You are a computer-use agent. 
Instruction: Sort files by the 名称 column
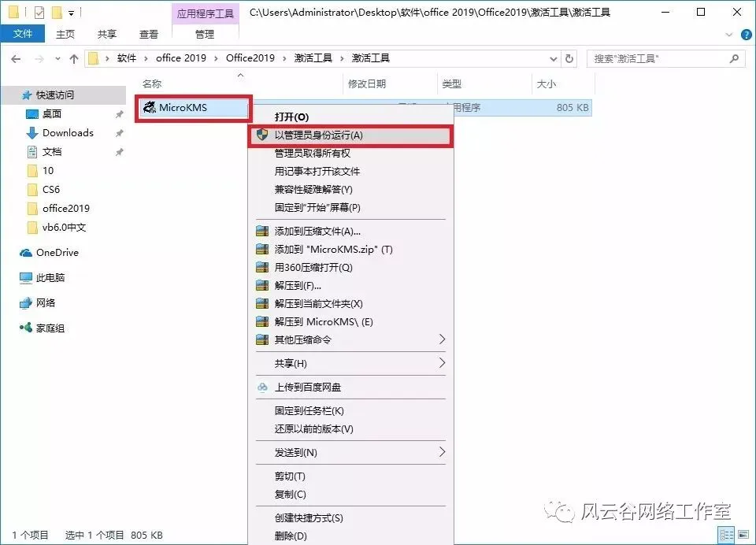152,84
